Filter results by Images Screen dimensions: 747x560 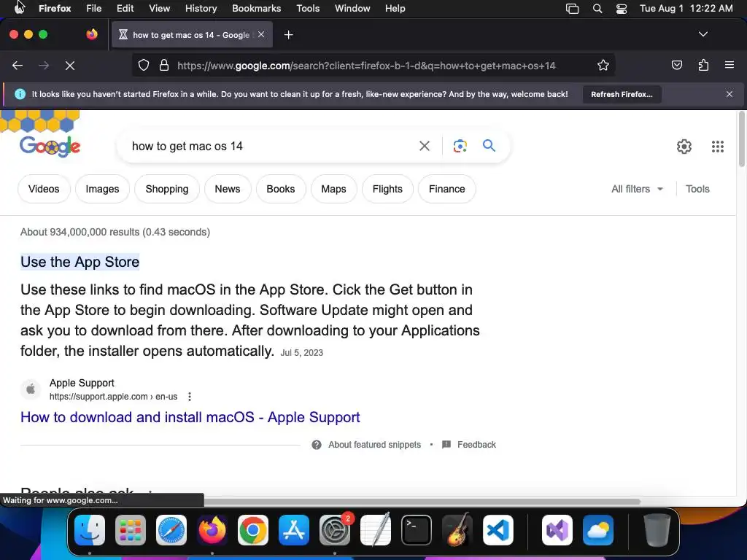102,189
